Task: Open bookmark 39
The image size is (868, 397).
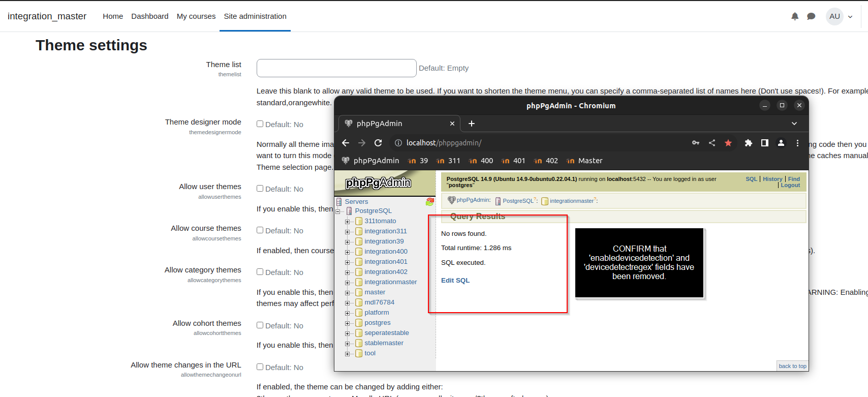Action: [x=418, y=161]
